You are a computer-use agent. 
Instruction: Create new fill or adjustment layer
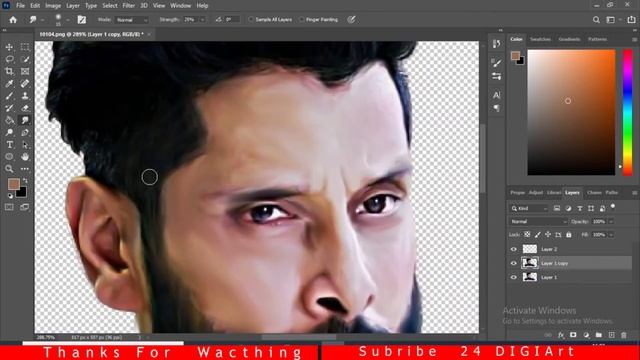pos(586,335)
